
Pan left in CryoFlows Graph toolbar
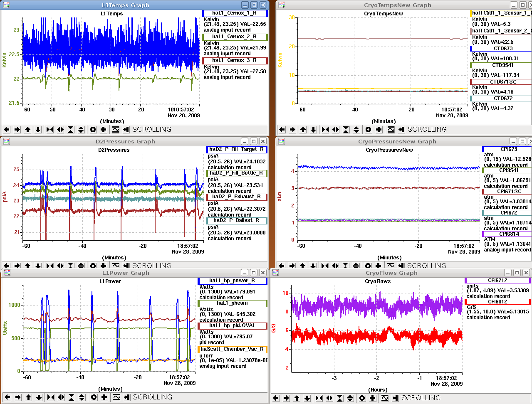[276, 398]
